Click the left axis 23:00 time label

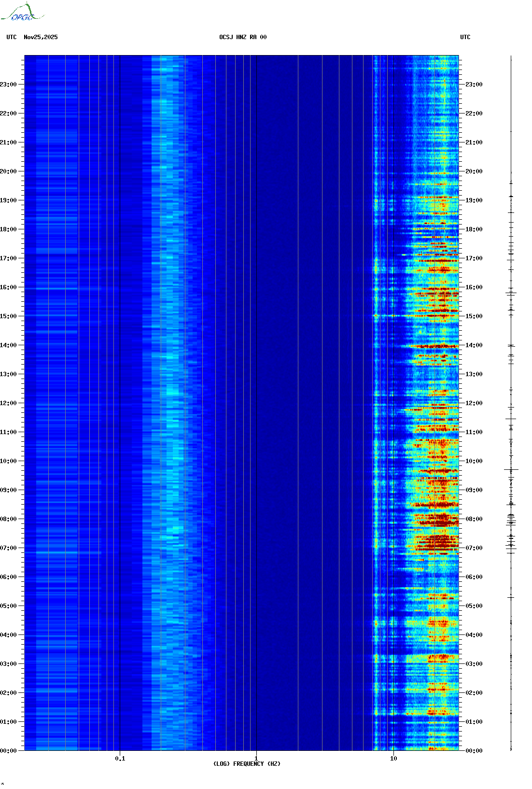(x=8, y=85)
